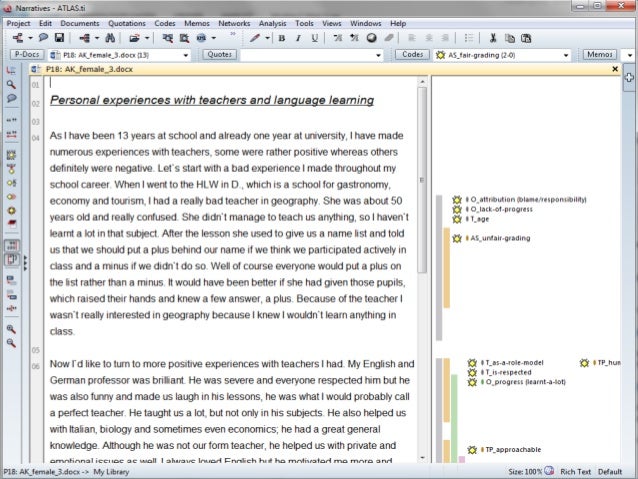The image size is (638, 479).
Task: Click the red network tree icon atop sidebar
Action: pos(11,70)
